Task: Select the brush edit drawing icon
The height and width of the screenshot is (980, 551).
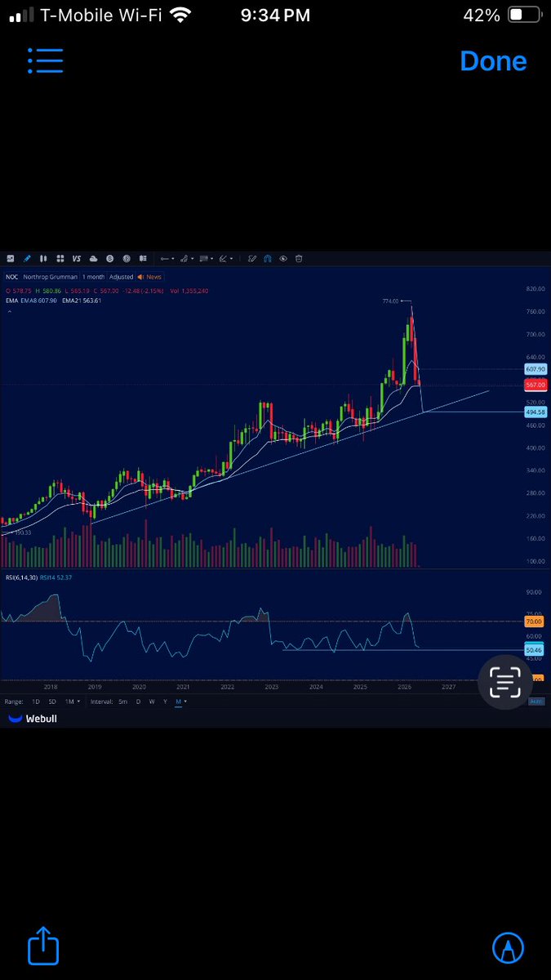Action: click(x=252, y=258)
